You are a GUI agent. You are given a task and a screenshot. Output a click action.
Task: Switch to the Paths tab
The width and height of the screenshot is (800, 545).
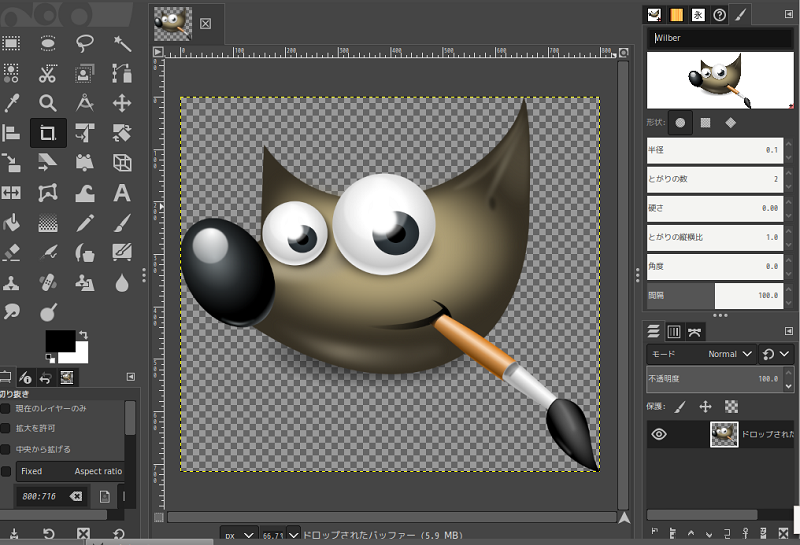pos(694,332)
